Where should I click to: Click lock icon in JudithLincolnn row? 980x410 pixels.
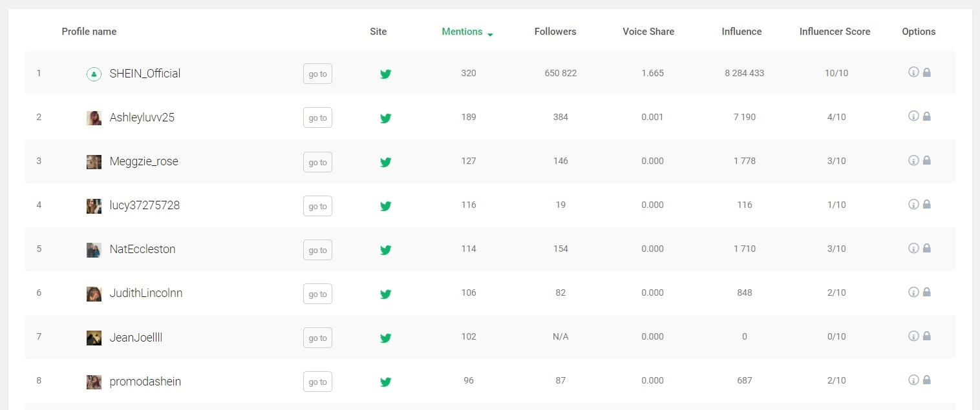[926, 292]
